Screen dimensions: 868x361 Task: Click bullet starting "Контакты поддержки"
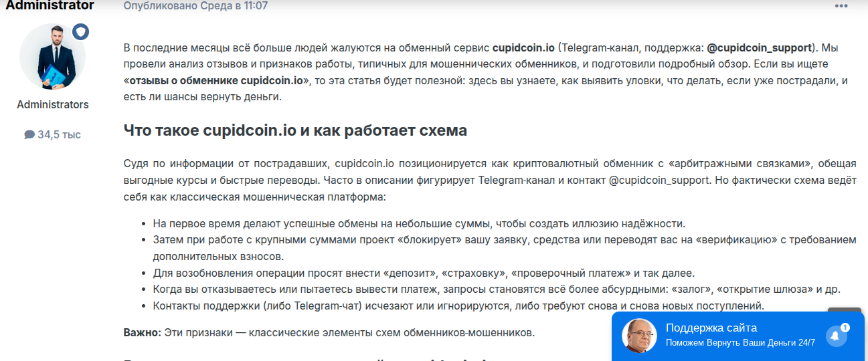(458, 306)
